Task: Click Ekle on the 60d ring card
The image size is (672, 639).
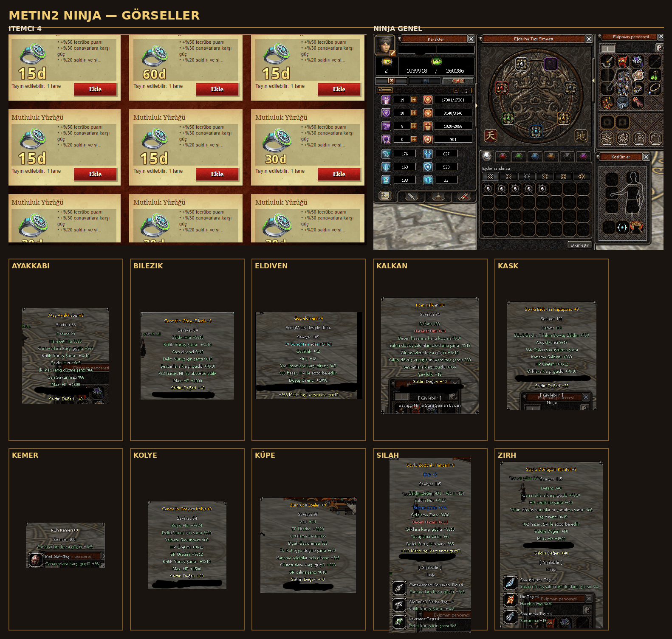Action: coord(217,89)
